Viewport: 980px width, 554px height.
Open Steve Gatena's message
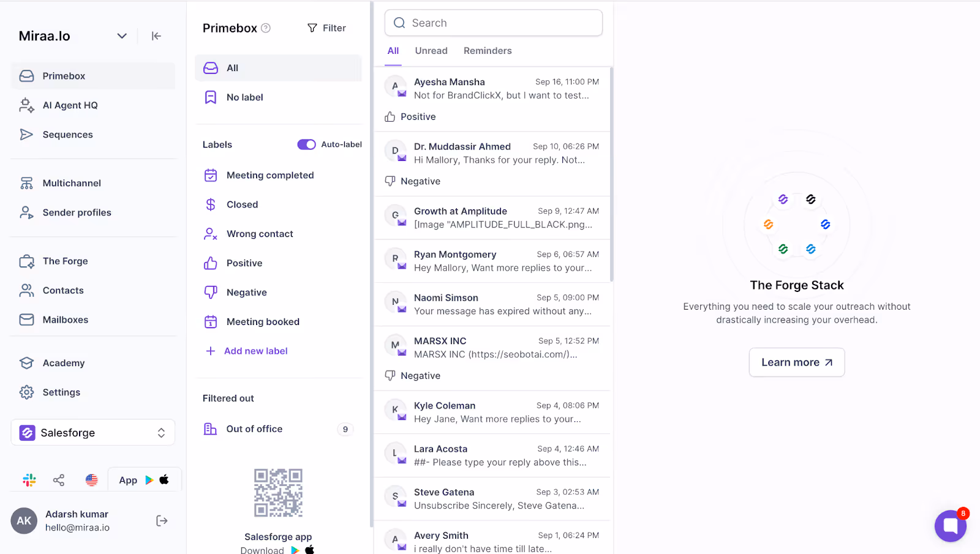(492, 499)
